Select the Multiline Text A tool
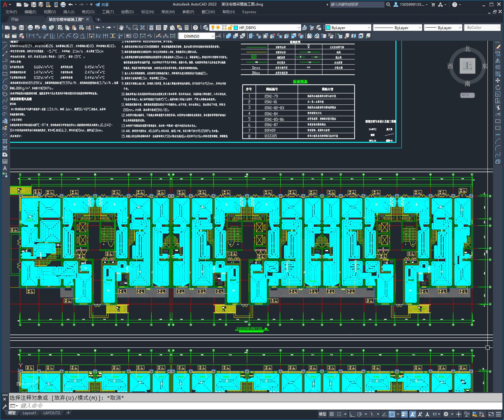The width and height of the screenshot is (504, 420). [5, 168]
